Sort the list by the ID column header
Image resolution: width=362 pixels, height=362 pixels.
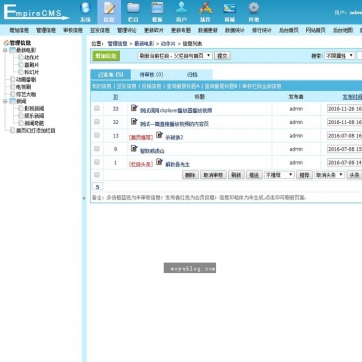tap(115, 97)
